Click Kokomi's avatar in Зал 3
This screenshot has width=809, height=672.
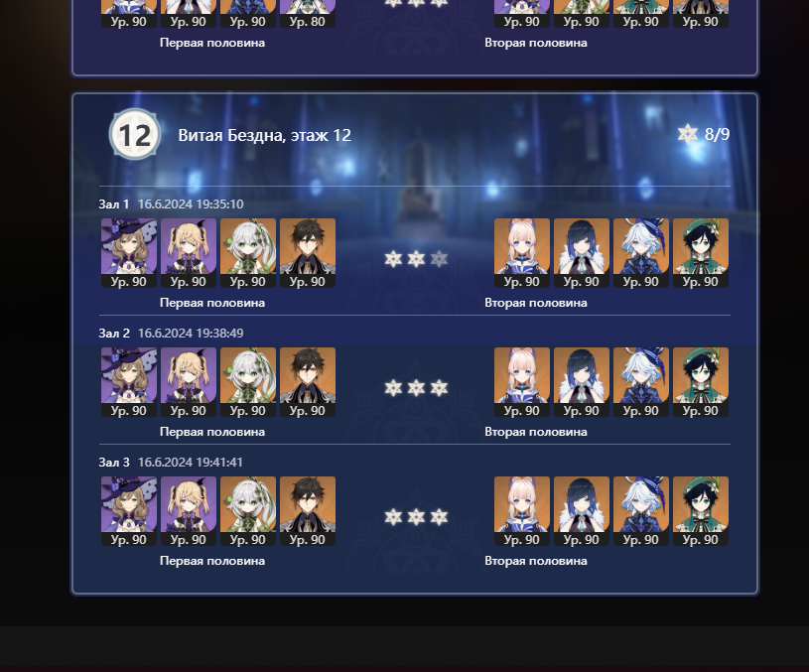522,511
